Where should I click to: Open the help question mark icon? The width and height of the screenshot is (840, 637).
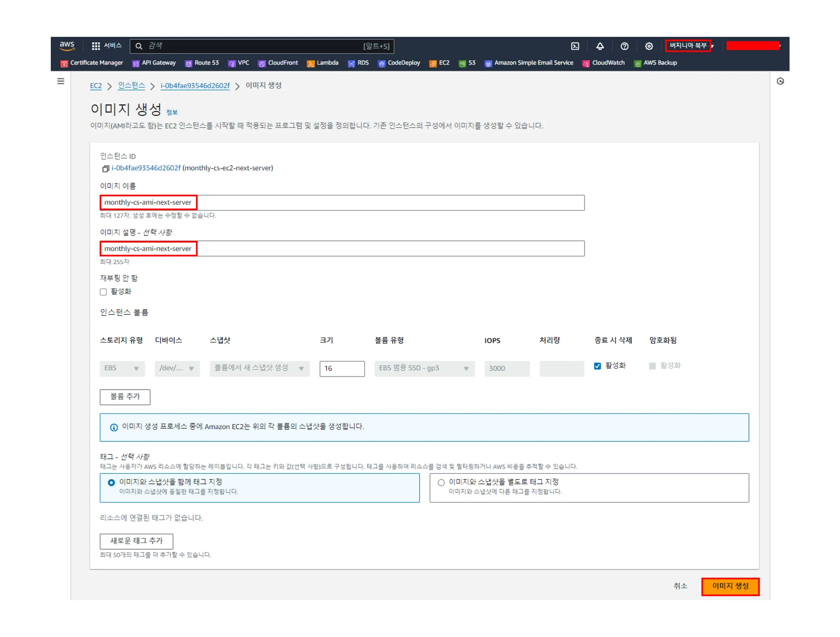[x=624, y=46]
